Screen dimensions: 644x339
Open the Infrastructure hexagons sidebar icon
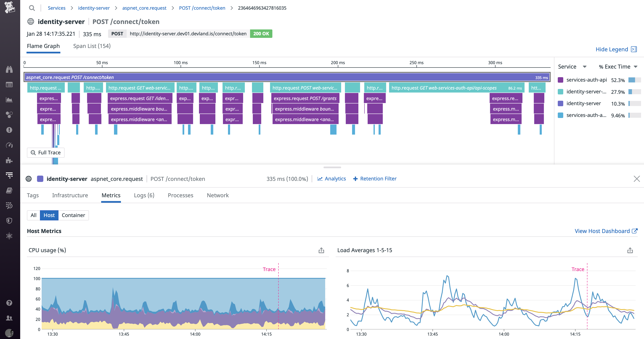click(9, 115)
